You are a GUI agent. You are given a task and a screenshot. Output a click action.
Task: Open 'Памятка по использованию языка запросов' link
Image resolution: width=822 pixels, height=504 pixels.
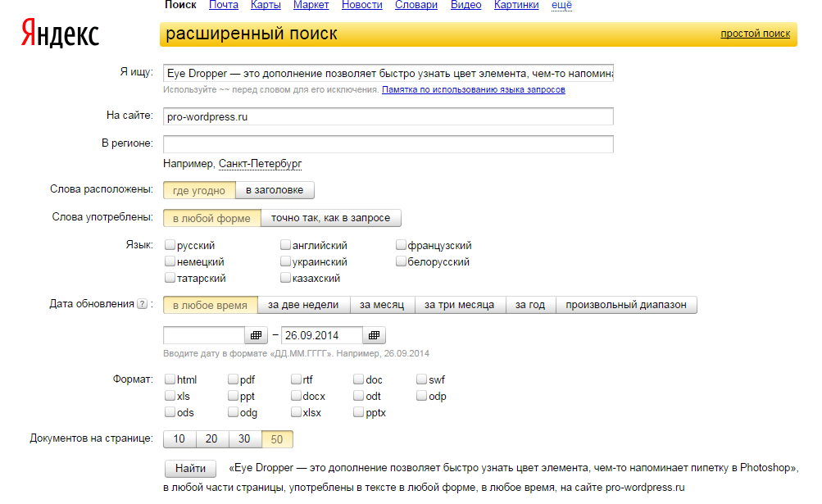[474, 89]
